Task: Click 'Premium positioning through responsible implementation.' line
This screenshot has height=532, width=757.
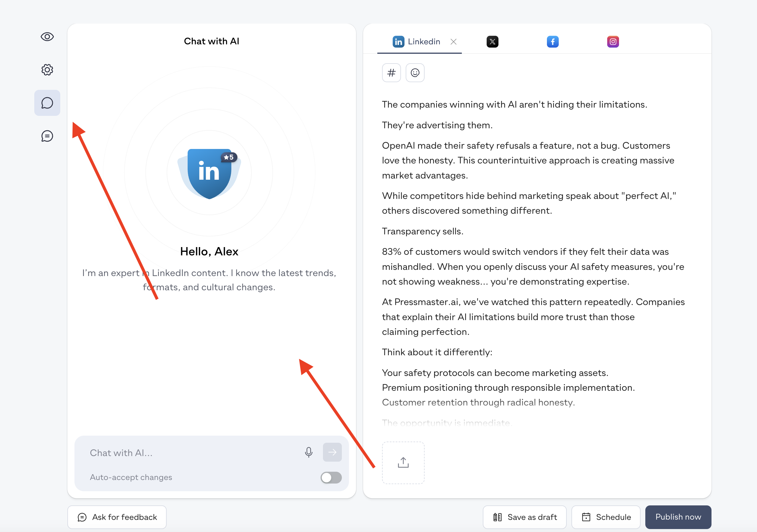Action: tap(508, 387)
